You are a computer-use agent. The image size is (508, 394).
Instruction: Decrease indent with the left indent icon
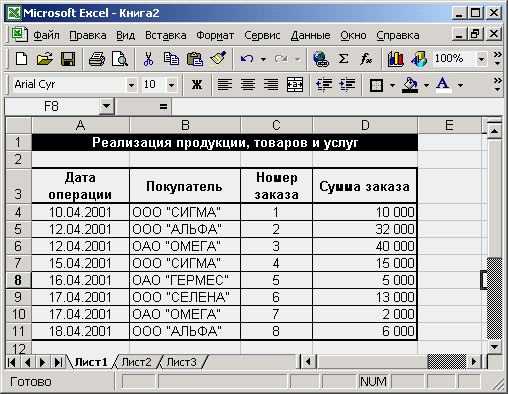tap(324, 85)
